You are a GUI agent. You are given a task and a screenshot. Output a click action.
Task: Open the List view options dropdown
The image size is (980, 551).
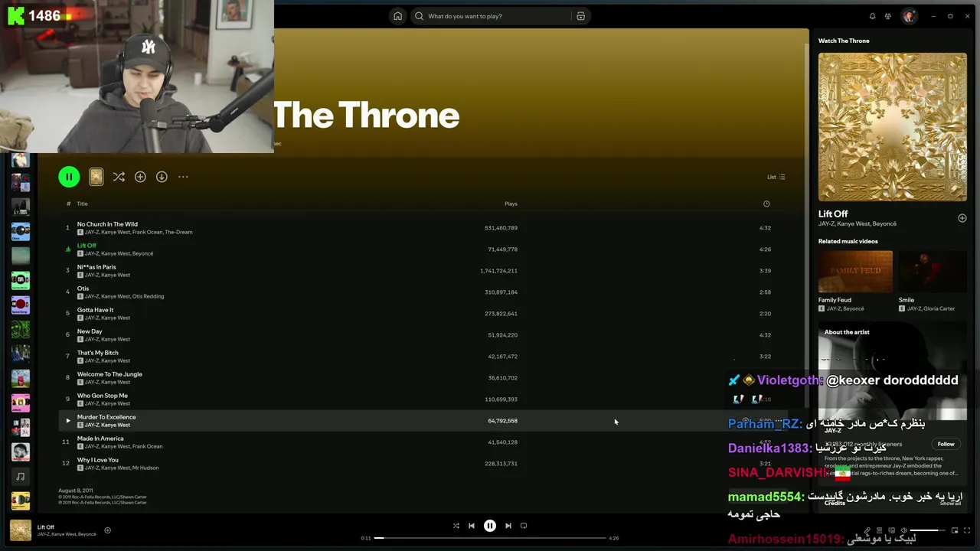coord(776,177)
